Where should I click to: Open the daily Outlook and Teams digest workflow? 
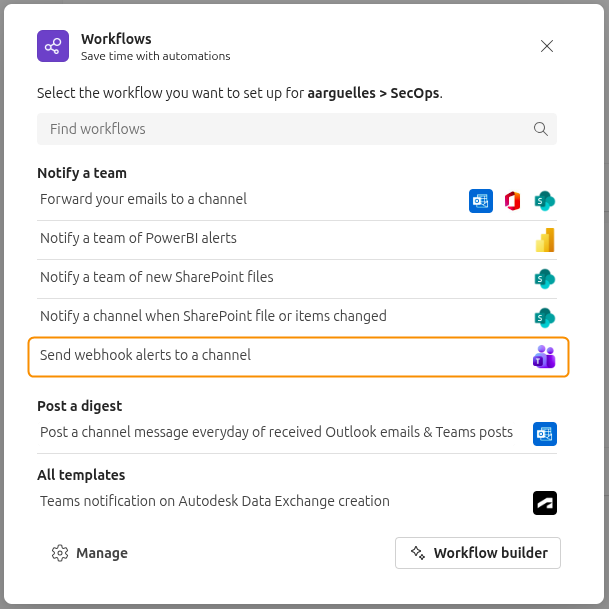click(x=276, y=432)
